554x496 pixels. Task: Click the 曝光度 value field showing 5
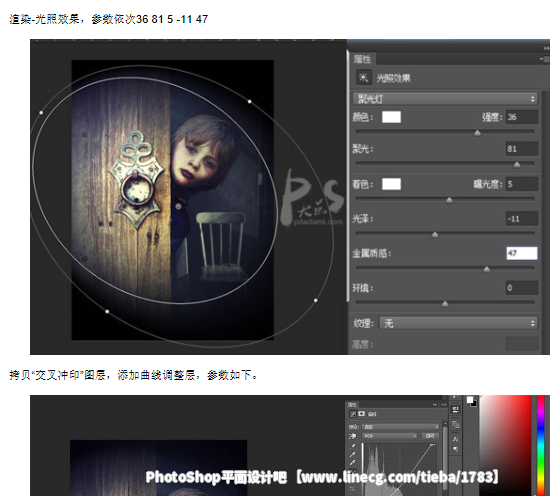coord(521,184)
